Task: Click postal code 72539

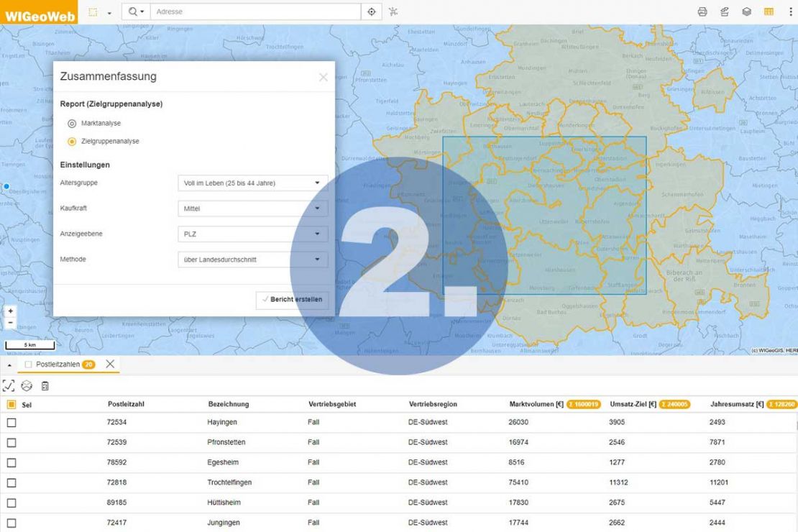Action: tap(116, 442)
